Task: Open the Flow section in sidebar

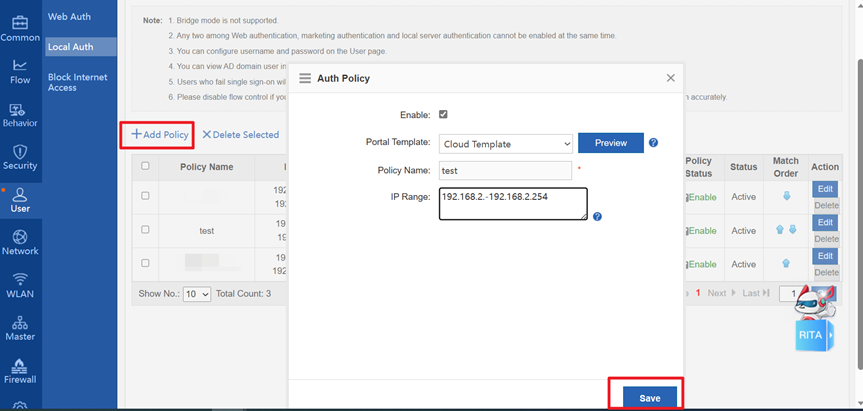Action: point(20,70)
